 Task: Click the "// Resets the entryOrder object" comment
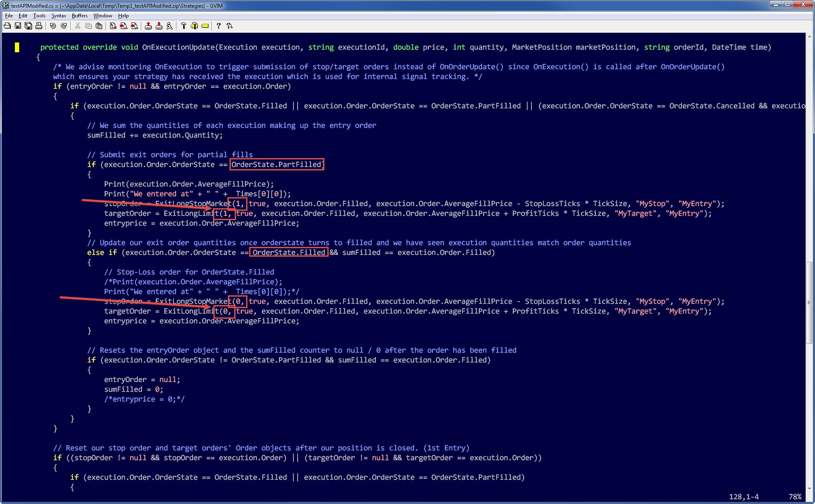(x=302, y=350)
